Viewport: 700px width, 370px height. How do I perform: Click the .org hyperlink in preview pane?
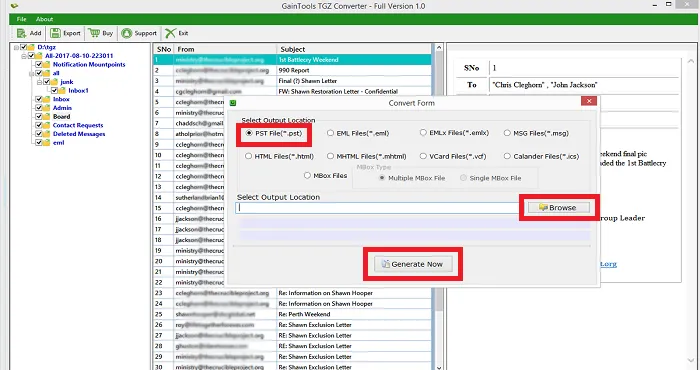click(608, 264)
